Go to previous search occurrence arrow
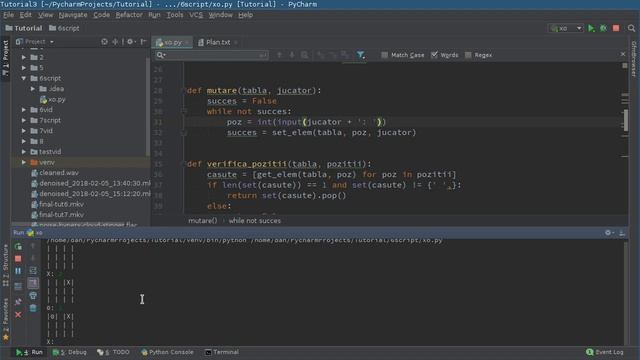The height and width of the screenshot is (360, 640). point(280,55)
